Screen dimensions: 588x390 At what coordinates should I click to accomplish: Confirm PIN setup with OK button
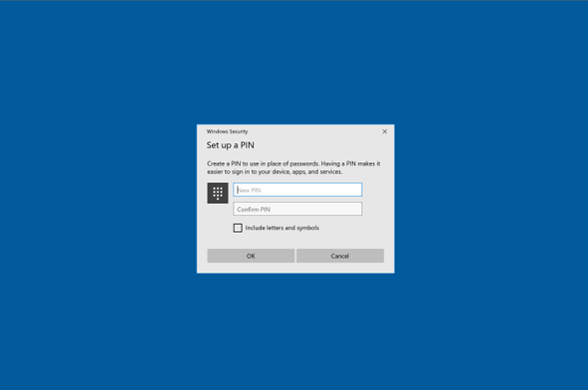[251, 256]
